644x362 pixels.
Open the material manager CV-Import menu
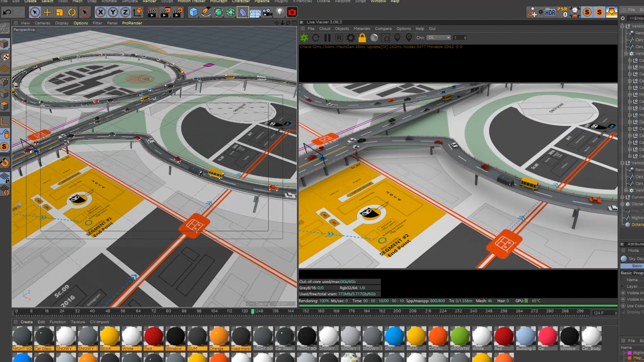pyautogui.click(x=99, y=322)
